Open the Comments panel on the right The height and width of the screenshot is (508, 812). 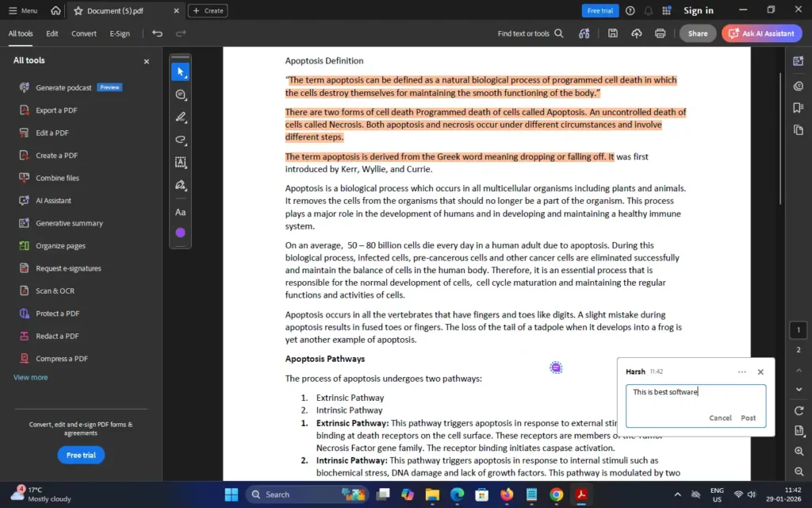click(x=799, y=86)
